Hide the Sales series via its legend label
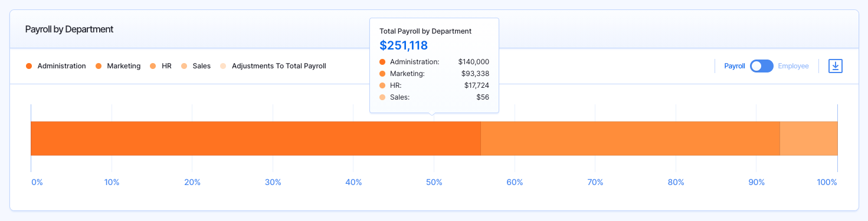 pos(201,66)
